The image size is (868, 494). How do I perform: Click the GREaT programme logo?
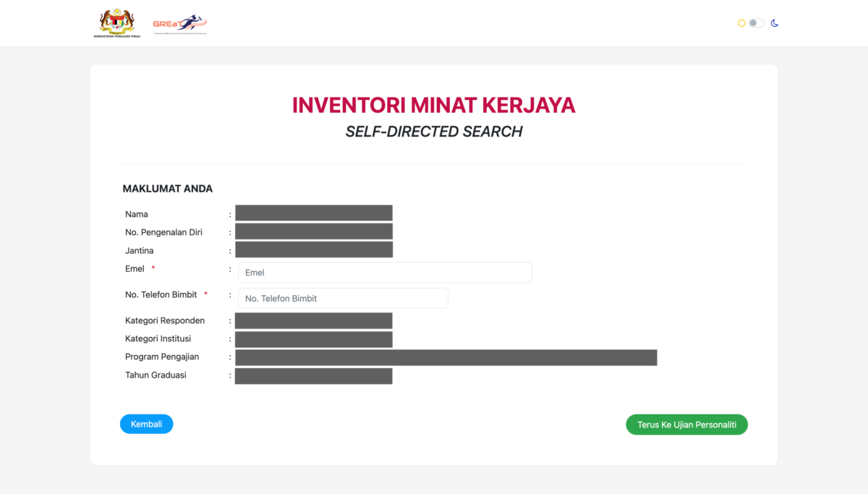pos(179,24)
